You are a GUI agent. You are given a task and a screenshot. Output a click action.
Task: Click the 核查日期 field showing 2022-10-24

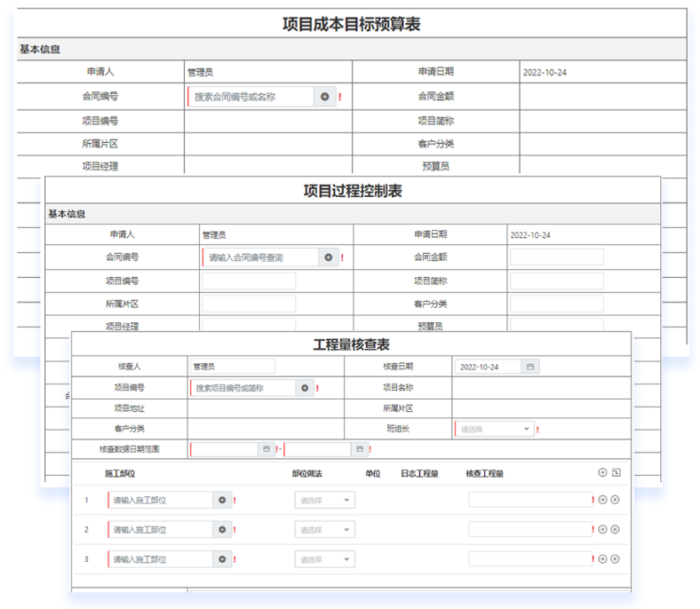click(x=488, y=367)
